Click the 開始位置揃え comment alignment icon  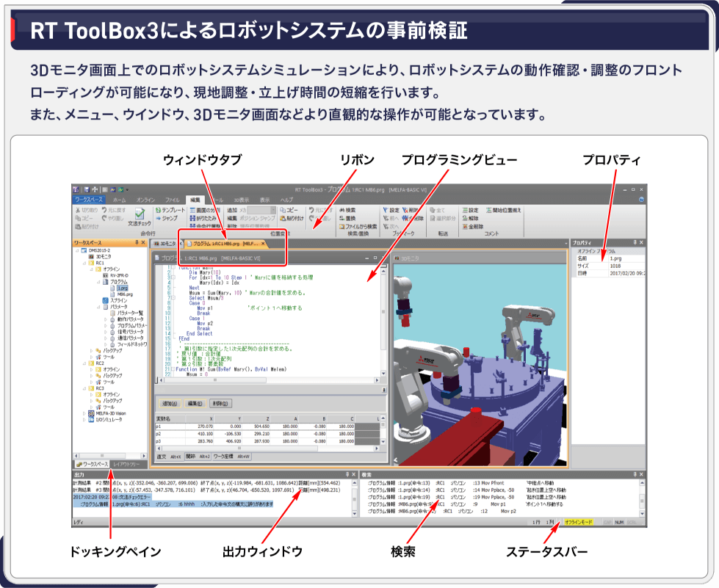[486, 210]
